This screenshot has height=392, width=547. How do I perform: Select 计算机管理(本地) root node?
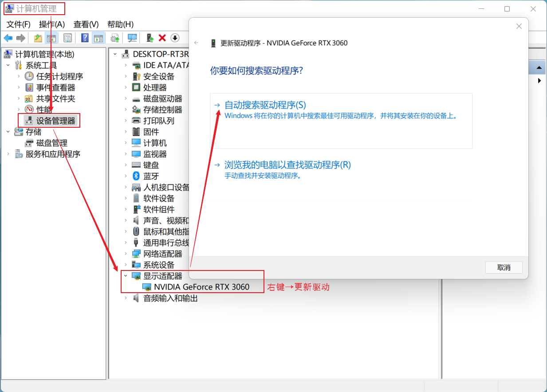44,54
